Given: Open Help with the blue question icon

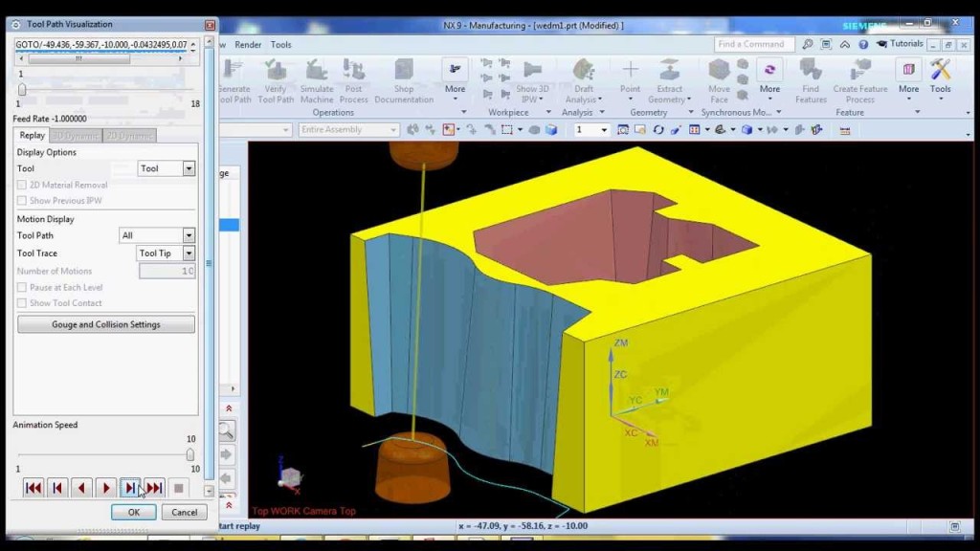Looking at the screenshot, I should point(863,44).
